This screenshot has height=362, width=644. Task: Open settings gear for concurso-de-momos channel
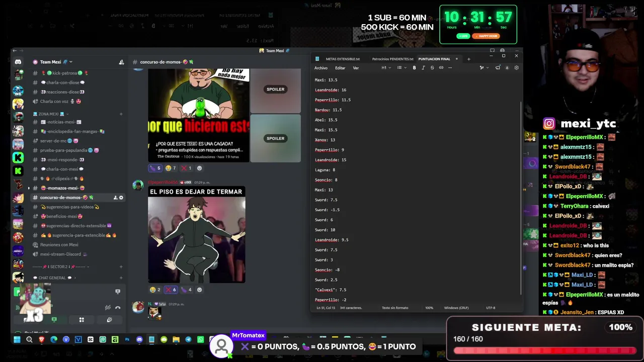pyautogui.click(x=121, y=198)
